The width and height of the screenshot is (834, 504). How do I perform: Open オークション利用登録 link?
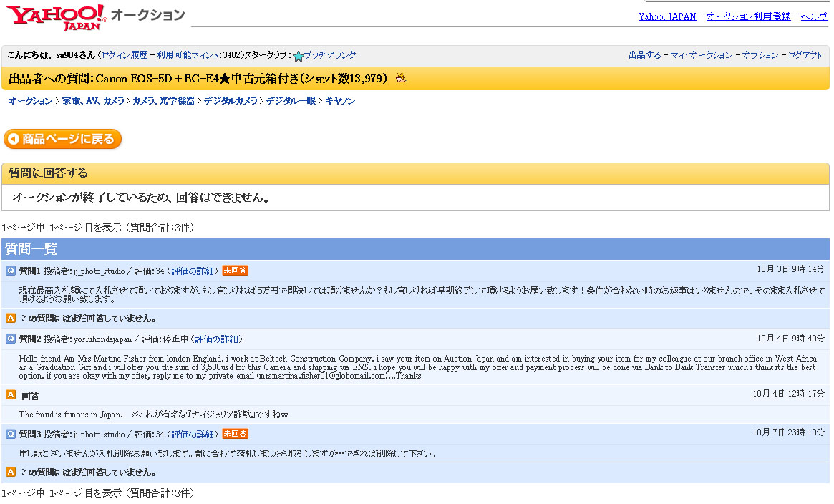(748, 16)
